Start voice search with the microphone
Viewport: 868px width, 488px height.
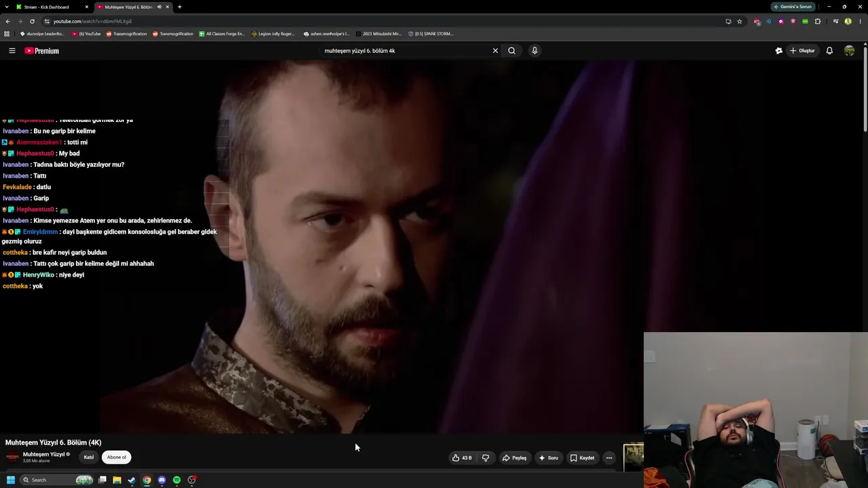534,51
